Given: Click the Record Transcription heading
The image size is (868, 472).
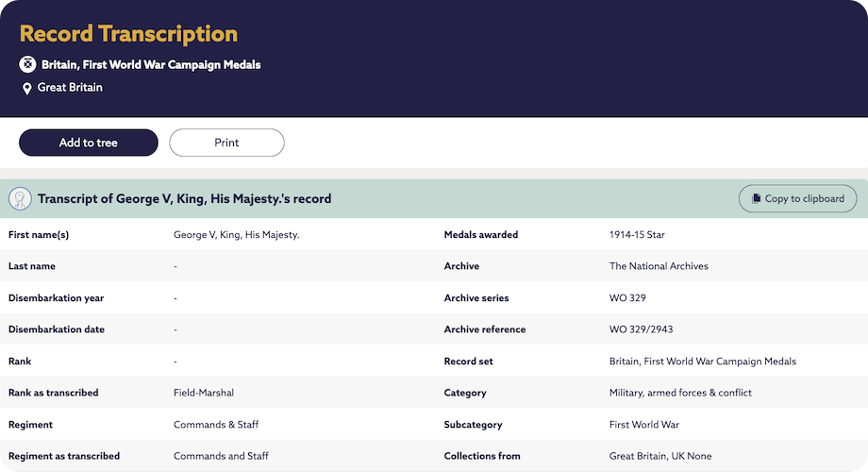Looking at the screenshot, I should [128, 34].
